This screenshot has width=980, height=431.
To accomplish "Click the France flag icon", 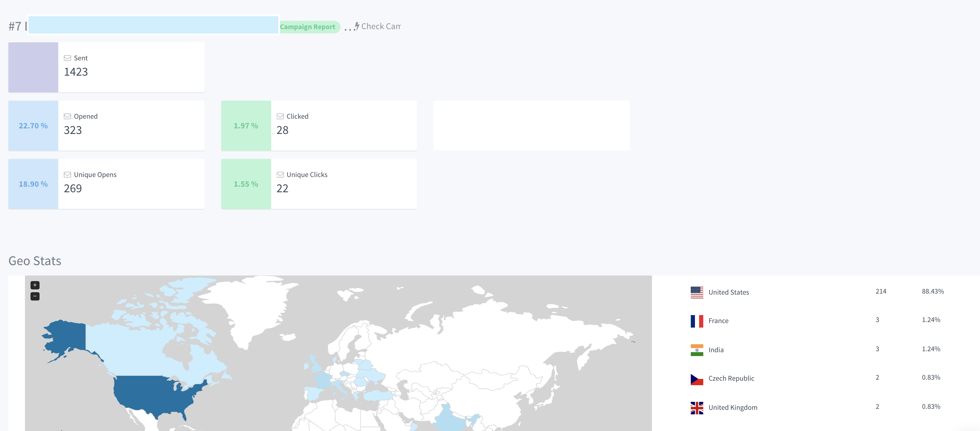I will coord(696,320).
